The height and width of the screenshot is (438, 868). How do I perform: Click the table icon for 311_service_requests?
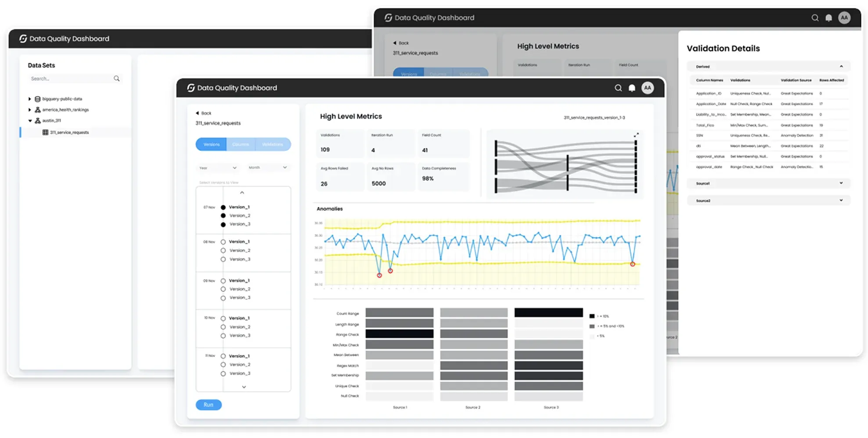click(45, 132)
